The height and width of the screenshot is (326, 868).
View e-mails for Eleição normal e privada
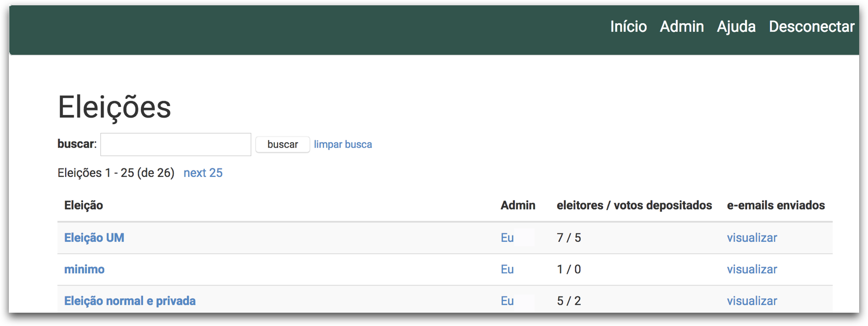pos(752,301)
